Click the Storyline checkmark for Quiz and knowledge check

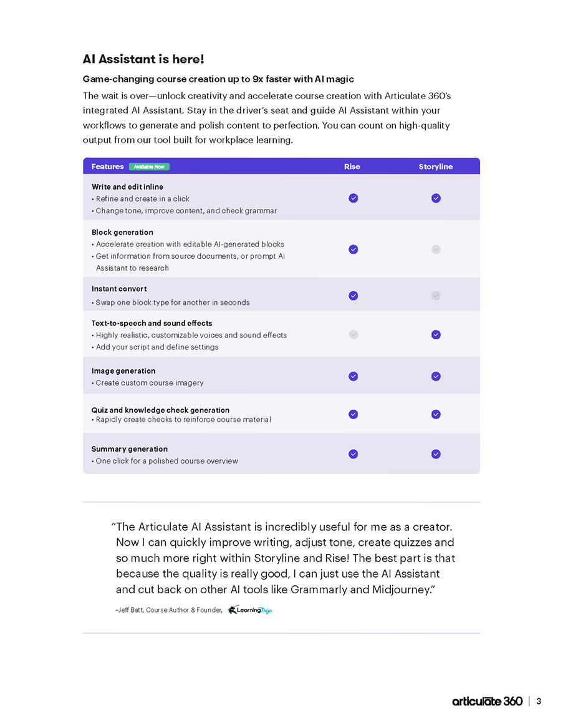tap(436, 414)
